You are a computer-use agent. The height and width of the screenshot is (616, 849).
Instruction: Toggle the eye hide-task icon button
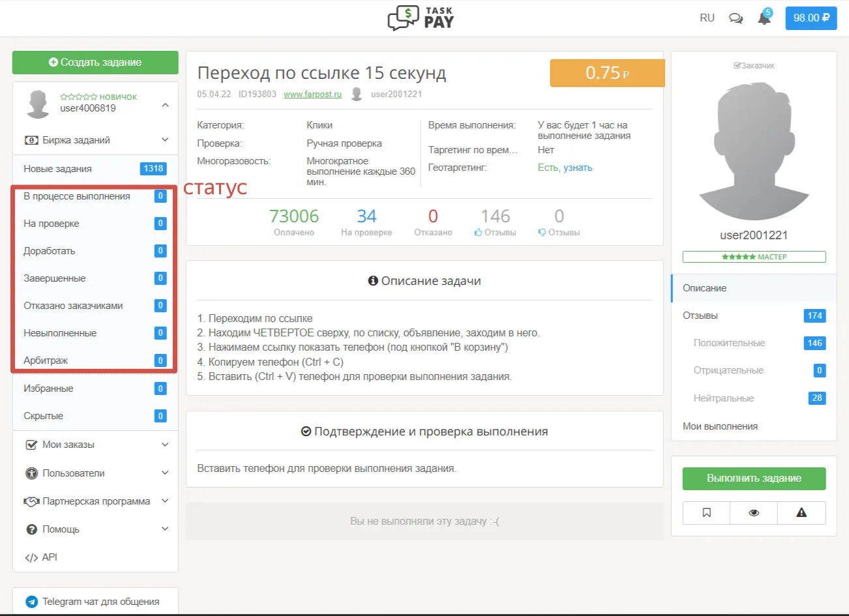tap(754, 513)
